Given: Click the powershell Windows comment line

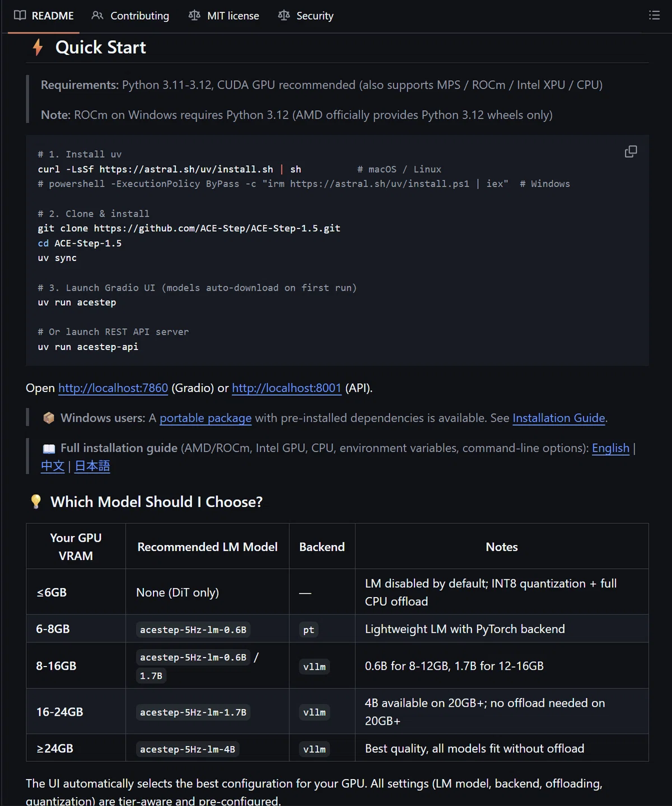Looking at the screenshot, I should point(304,184).
